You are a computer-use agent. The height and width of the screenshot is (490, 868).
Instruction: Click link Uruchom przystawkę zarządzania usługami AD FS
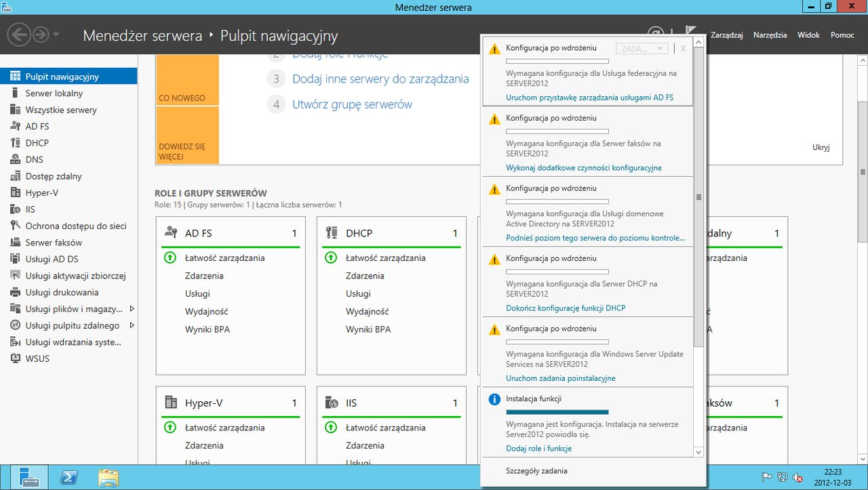click(589, 98)
